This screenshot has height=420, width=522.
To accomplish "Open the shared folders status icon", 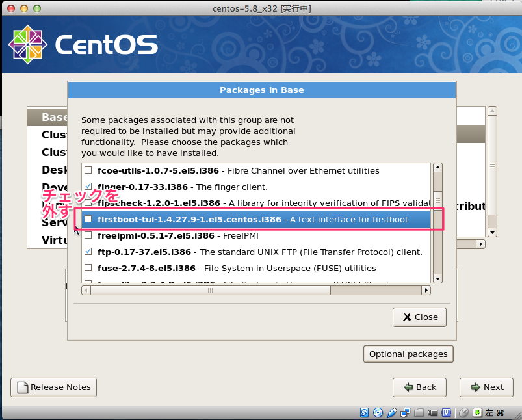I will [419, 413].
